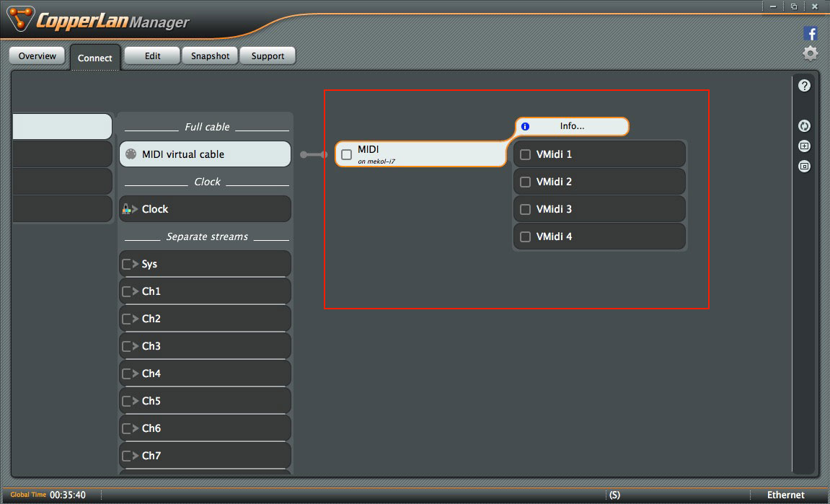Tick the VMidi 1 checkbox

click(525, 154)
